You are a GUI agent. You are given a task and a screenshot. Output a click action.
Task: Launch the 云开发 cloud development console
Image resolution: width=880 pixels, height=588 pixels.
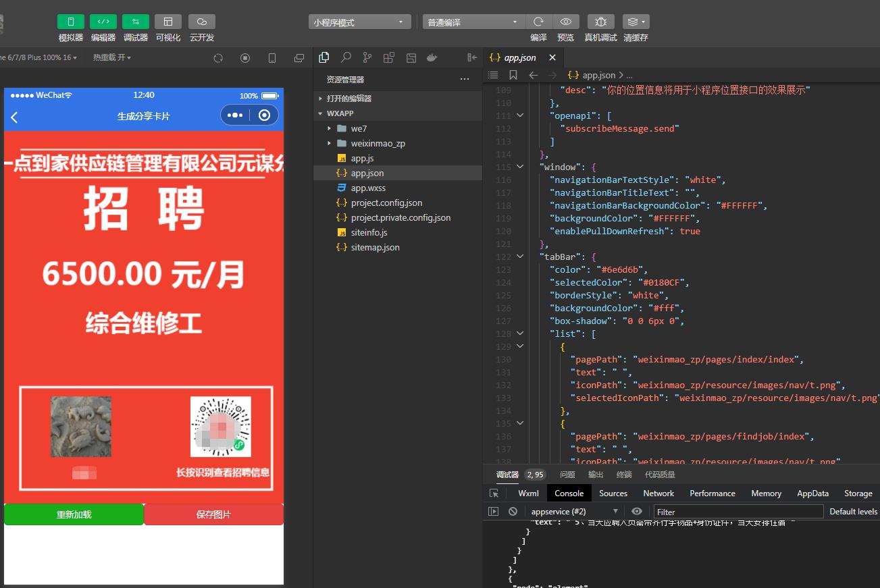click(201, 21)
